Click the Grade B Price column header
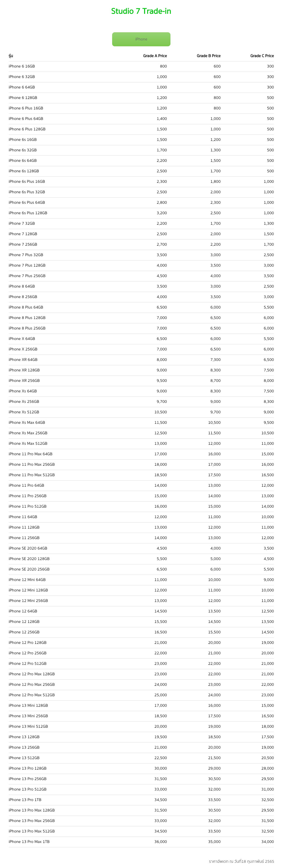The image size is (282, 868). [x=209, y=56]
